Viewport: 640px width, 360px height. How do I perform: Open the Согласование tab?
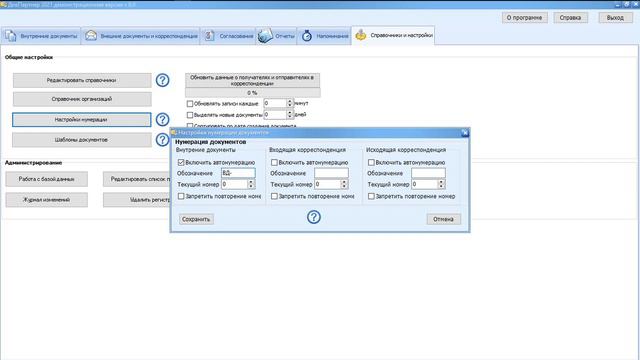point(229,36)
